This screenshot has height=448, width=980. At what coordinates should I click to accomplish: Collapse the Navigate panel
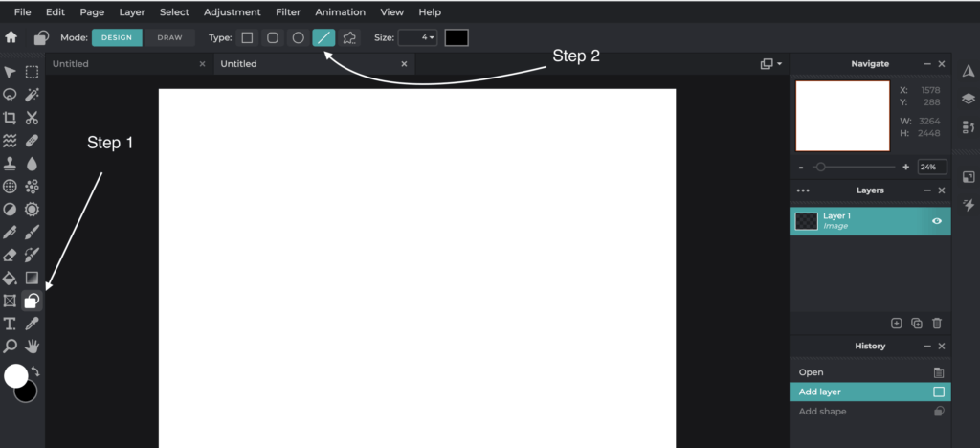pyautogui.click(x=927, y=64)
